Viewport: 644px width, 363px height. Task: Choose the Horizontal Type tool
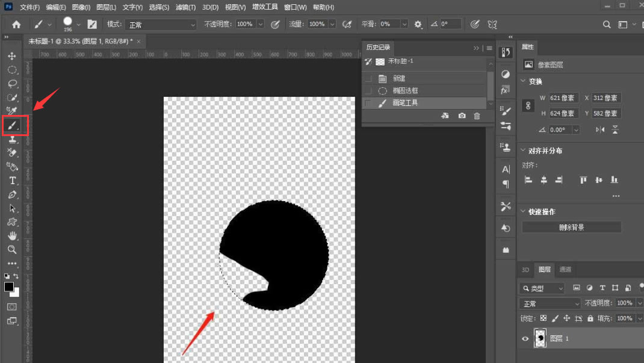pyautogui.click(x=12, y=181)
